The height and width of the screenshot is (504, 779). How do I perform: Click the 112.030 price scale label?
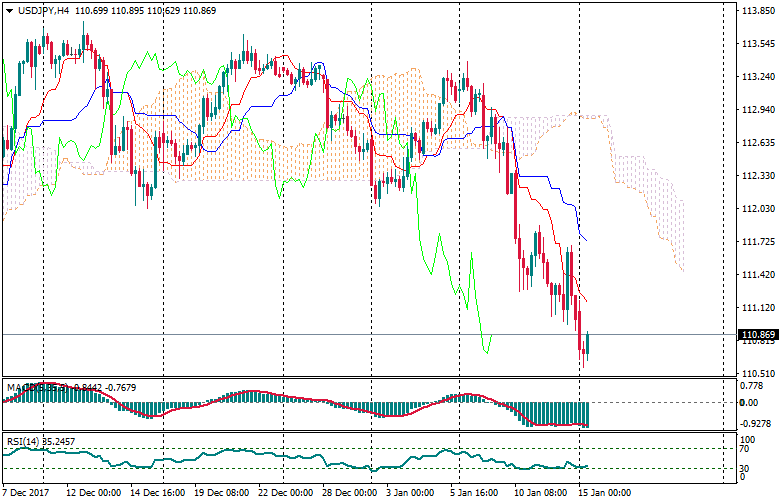click(x=757, y=209)
